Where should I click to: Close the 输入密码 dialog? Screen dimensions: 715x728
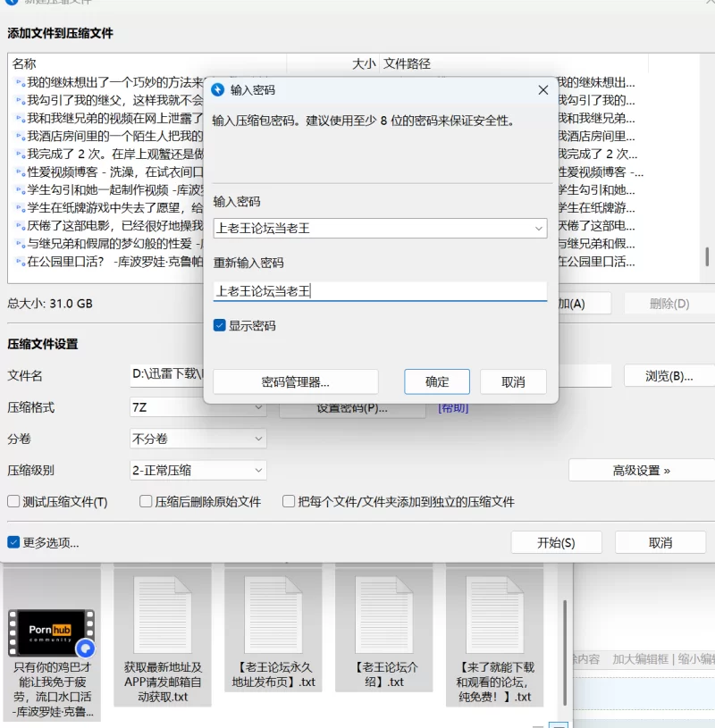(543, 90)
